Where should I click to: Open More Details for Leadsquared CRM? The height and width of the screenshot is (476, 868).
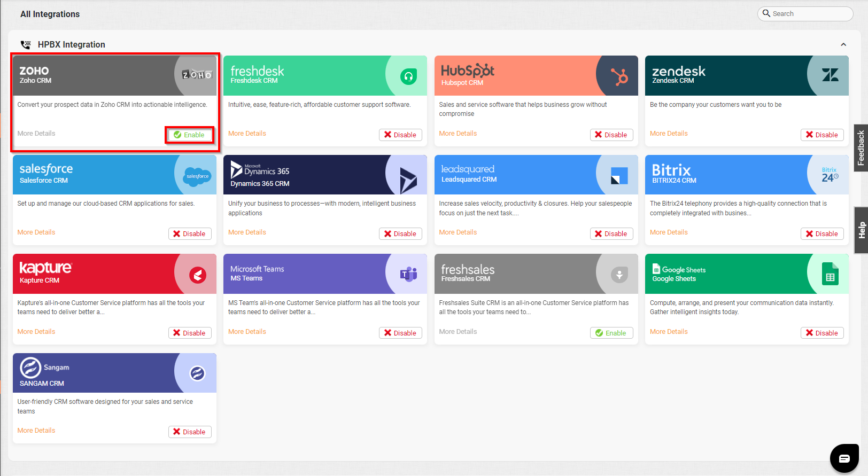[x=458, y=232]
